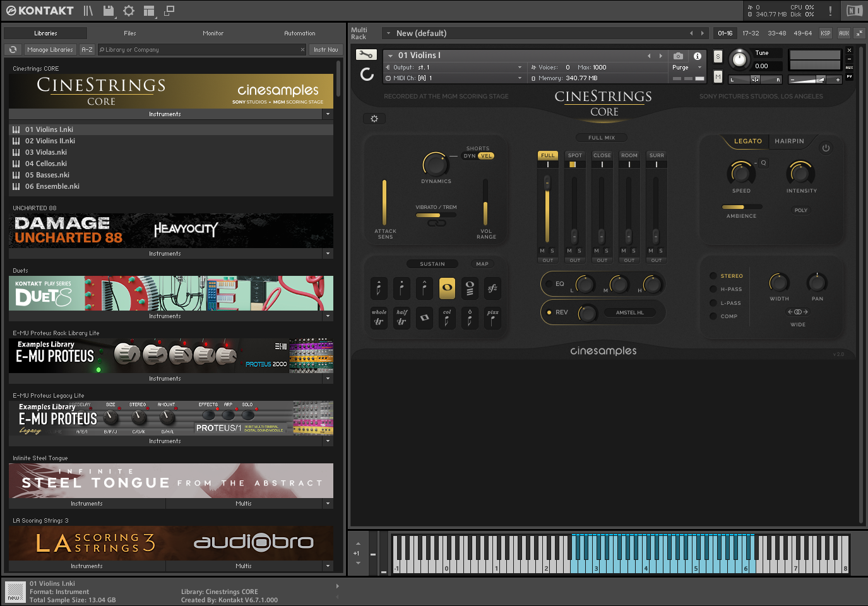868x606 pixels.
Task: Select L-PASS mode radio button
Action: pyautogui.click(x=713, y=303)
